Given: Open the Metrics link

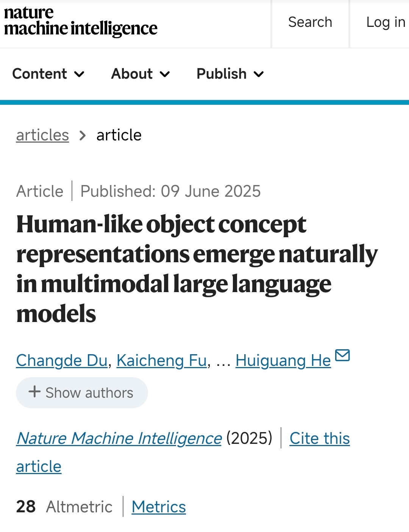Looking at the screenshot, I should 159,507.
